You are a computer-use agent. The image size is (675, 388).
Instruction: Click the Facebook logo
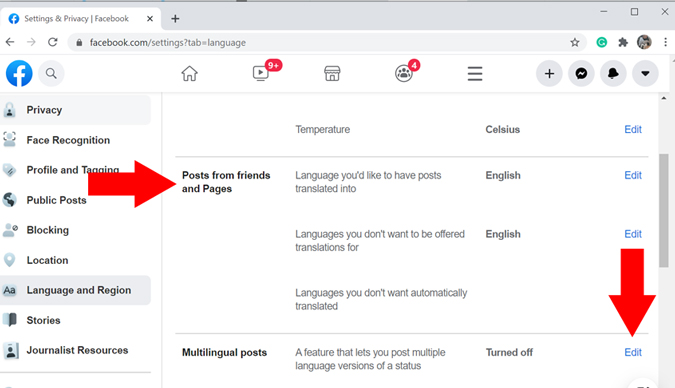click(x=19, y=73)
